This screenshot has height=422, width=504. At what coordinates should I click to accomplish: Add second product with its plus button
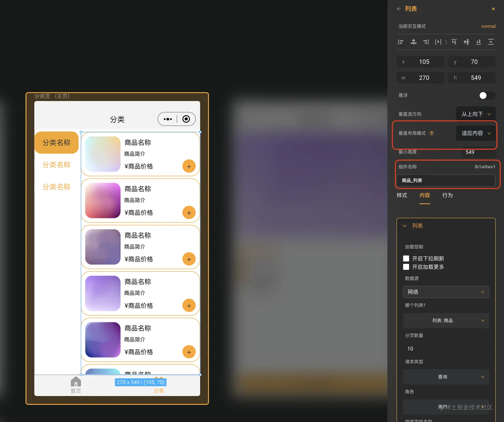click(x=189, y=213)
